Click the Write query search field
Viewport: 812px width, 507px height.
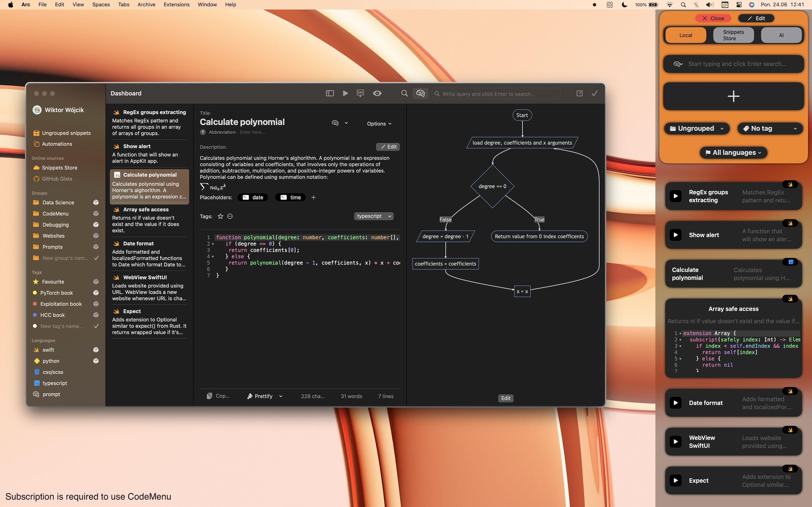(x=496, y=94)
